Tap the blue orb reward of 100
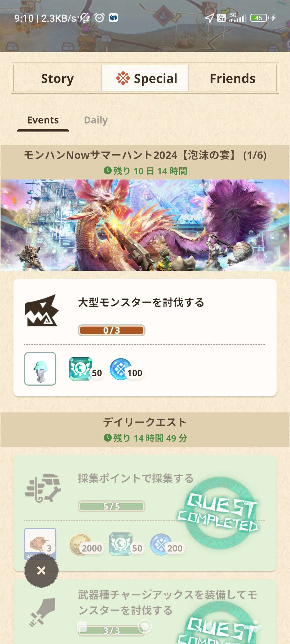This screenshot has height=644, width=290. pyautogui.click(x=126, y=369)
